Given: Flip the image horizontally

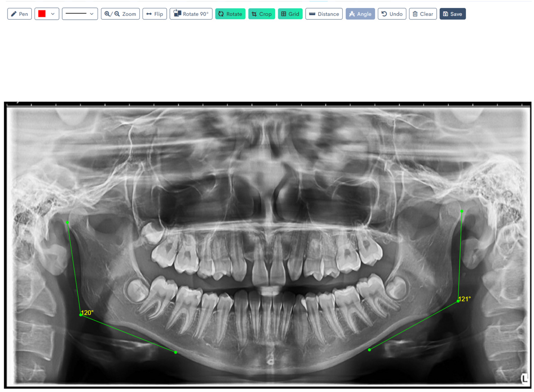Looking at the screenshot, I should [154, 14].
